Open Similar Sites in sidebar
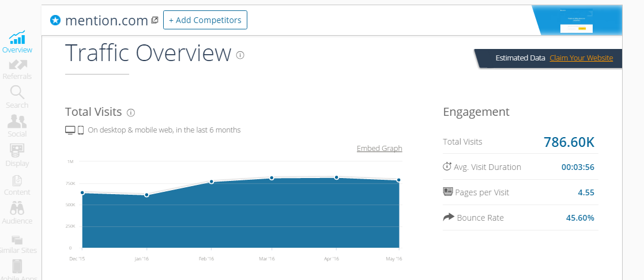Image resolution: width=644 pixels, height=280 pixels. (x=17, y=245)
